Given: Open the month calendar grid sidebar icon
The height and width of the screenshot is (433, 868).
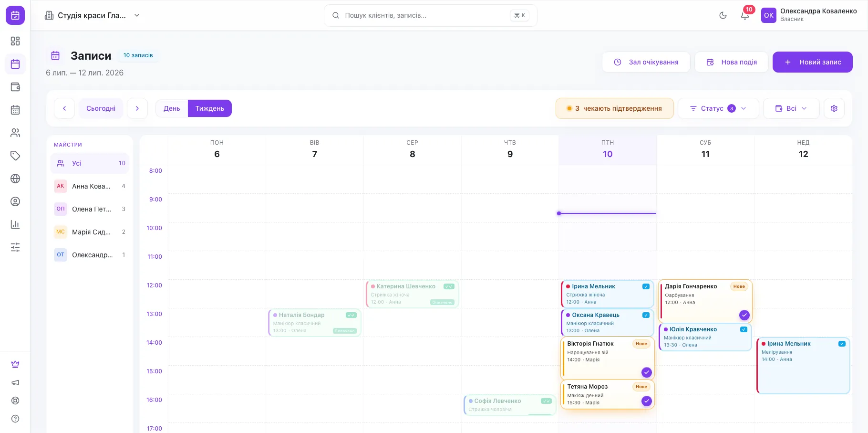Looking at the screenshot, I should click(15, 110).
